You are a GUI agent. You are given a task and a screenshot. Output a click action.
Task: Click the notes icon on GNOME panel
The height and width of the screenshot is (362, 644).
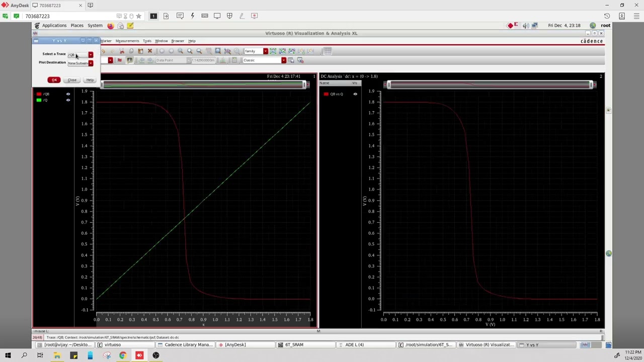point(130,26)
